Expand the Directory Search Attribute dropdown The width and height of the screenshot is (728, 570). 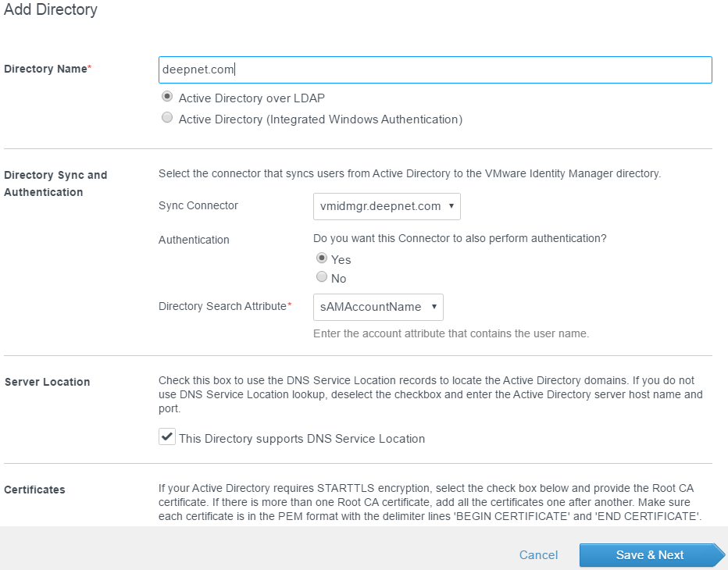click(378, 307)
